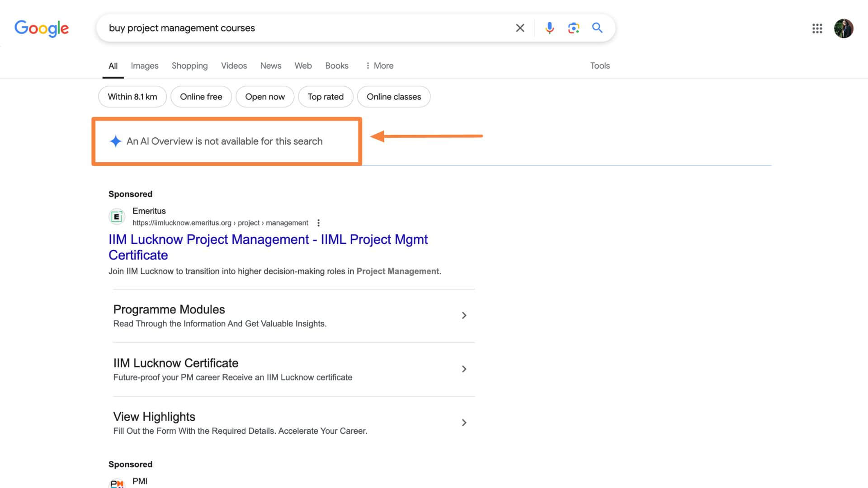Image resolution: width=868 pixels, height=488 pixels.
Task: Open Google Lens image search icon
Action: coord(573,28)
